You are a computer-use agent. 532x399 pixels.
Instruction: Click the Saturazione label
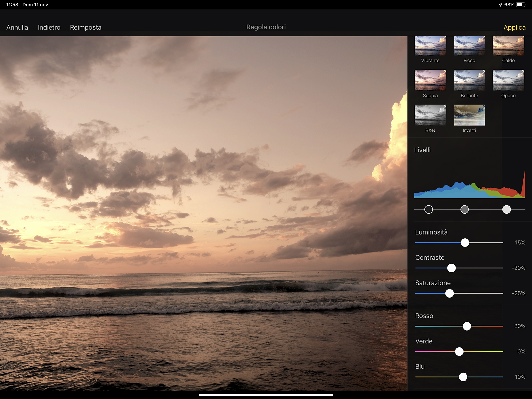click(x=433, y=283)
